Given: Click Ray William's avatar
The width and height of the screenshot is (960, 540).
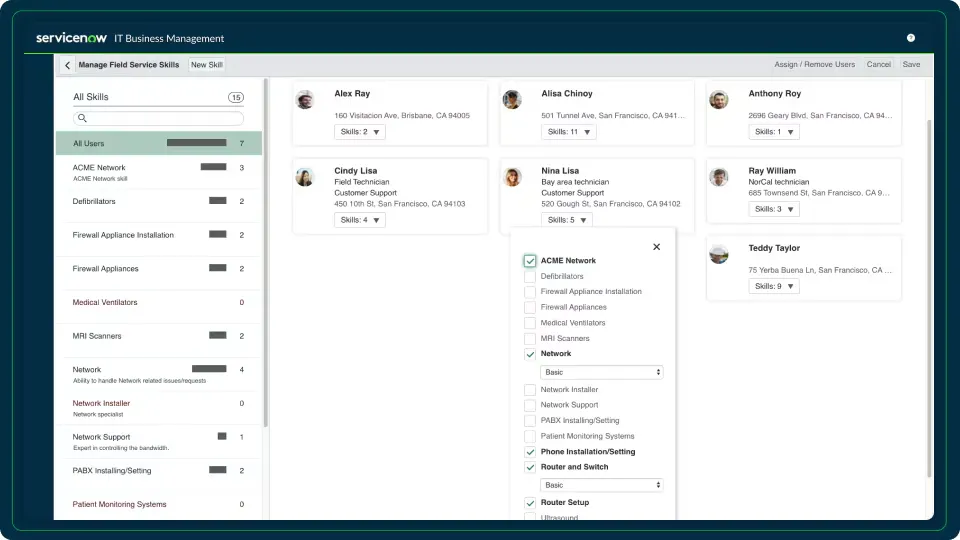Looking at the screenshot, I should 719,176.
